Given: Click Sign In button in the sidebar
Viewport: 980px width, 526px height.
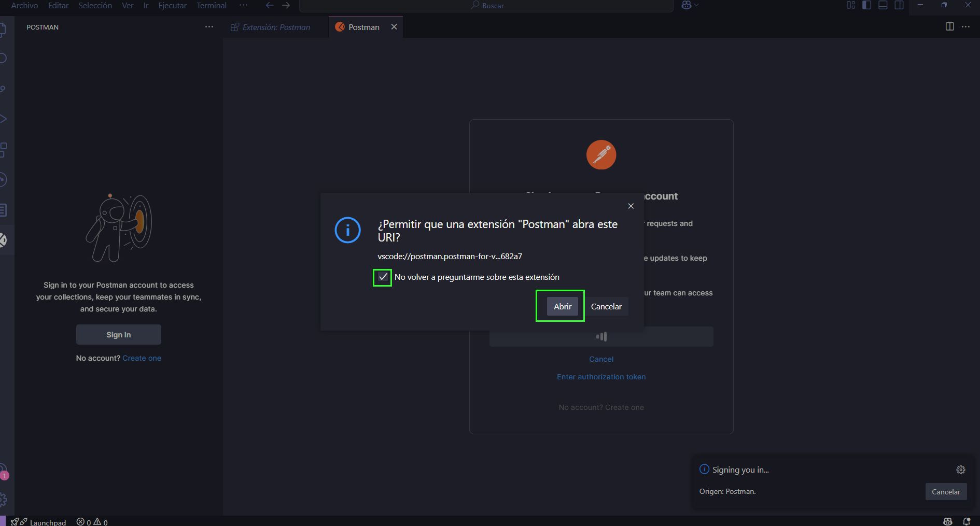Looking at the screenshot, I should [119, 335].
